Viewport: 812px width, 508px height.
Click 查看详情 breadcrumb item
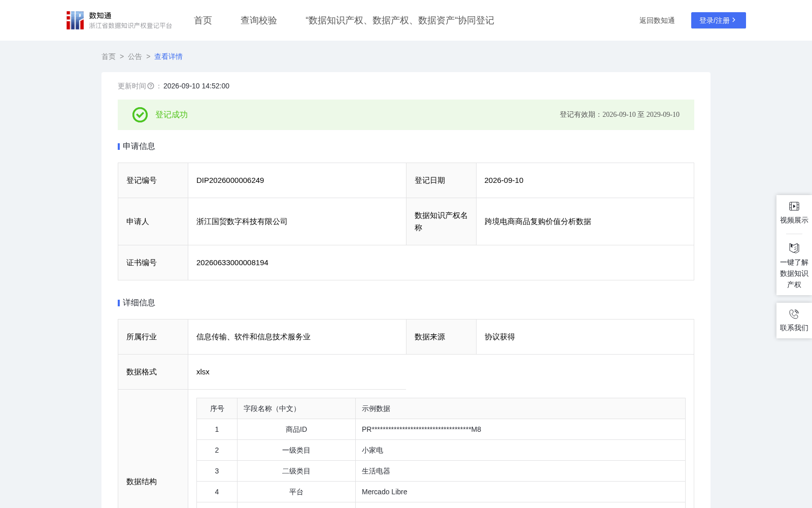168,56
